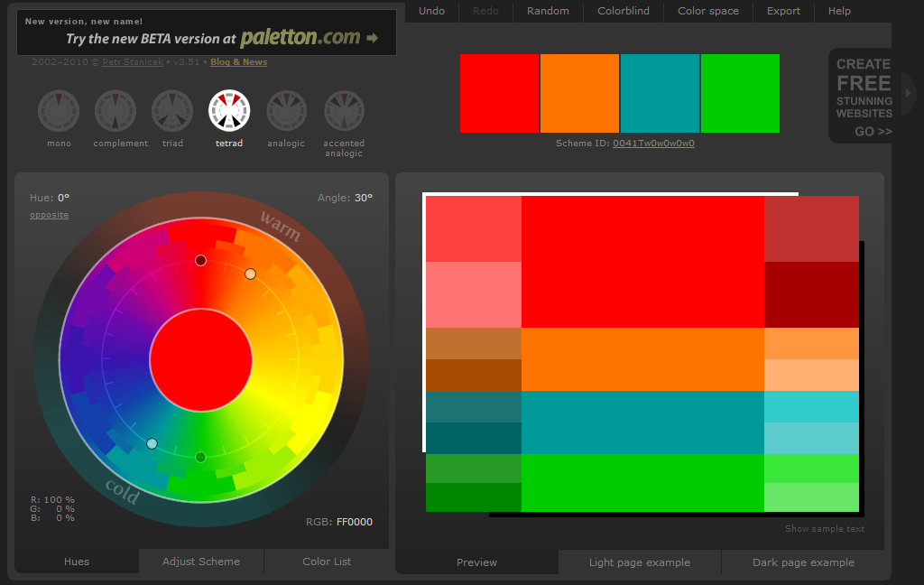
Task: Click the green swatch in top scheme strip
Action: pyautogui.click(x=740, y=93)
